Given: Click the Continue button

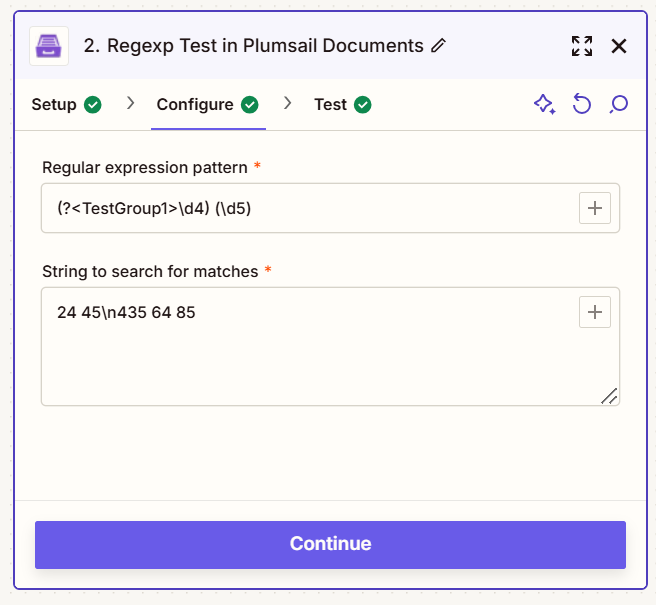Looking at the screenshot, I should pyautogui.click(x=330, y=545).
